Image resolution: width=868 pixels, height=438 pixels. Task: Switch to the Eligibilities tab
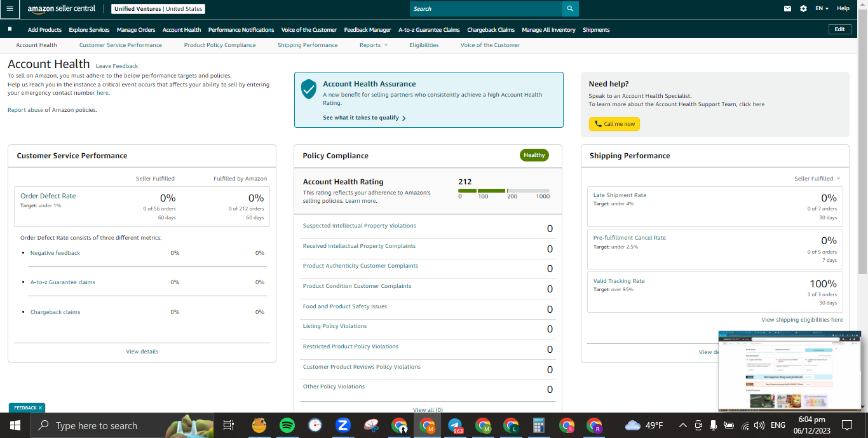click(x=424, y=45)
